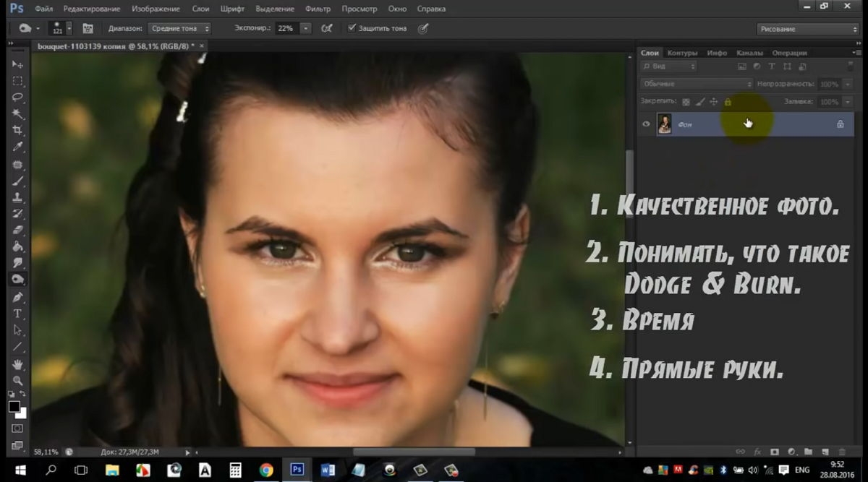
Task: Switch to the 'Операции' tab
Action: point(789,53)
